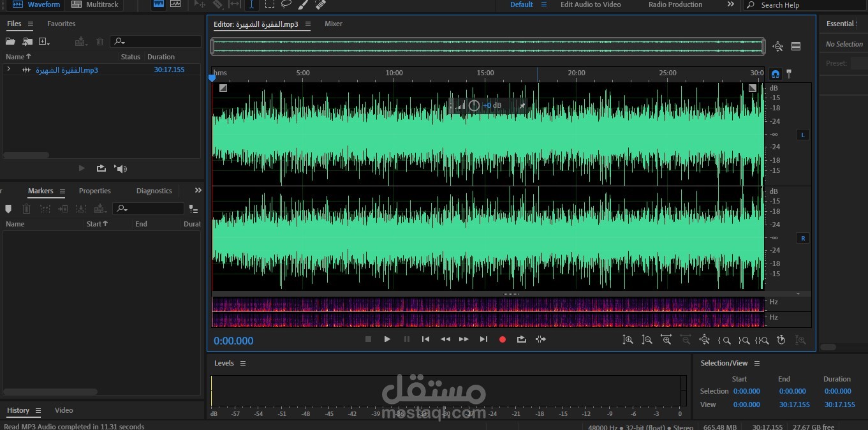Switch to Edit Audio to Video workspace
This screenshot has width=868, height=430.
pyautogui.click(x=591, y=4)
